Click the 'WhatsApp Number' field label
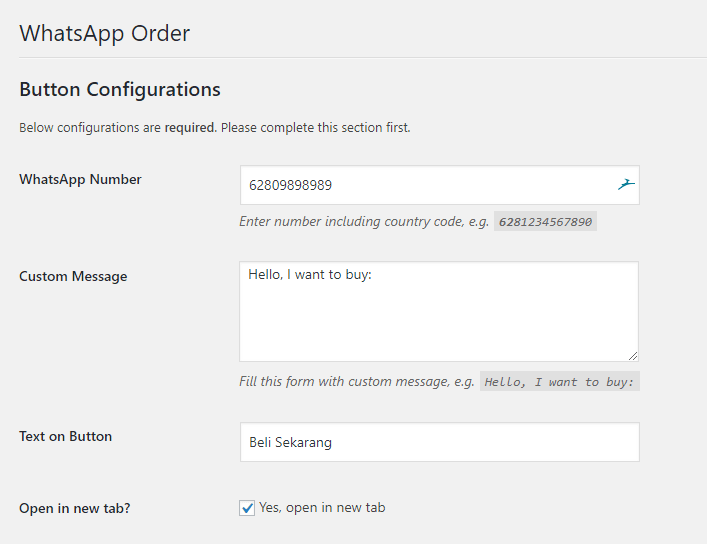This screenshot has height=544, width=707. point(80,179)
